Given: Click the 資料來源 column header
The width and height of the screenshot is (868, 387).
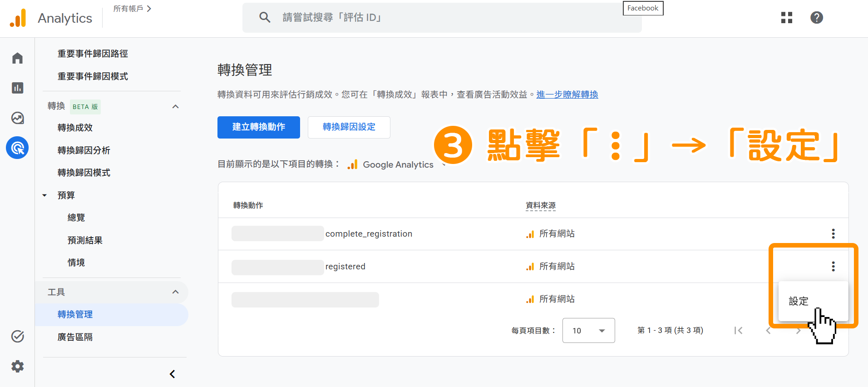Looking at the screenshot, I should [x=540, y=205].
